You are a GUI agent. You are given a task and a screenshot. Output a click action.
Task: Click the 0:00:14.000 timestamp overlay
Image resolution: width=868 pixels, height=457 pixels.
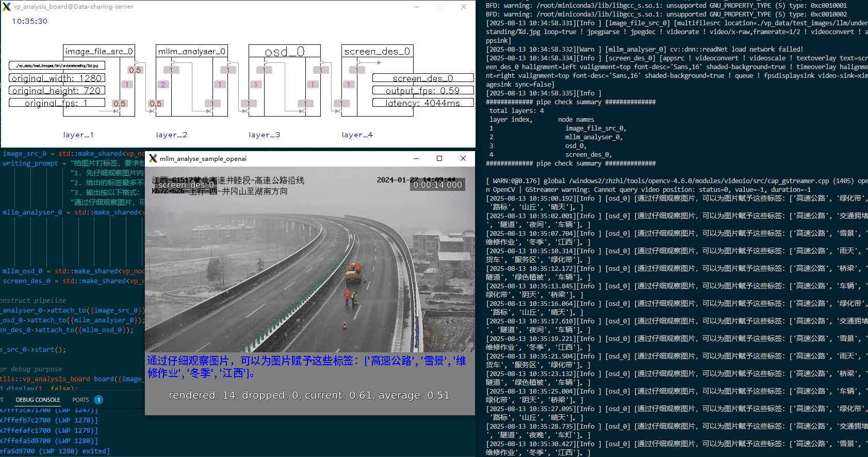437,185
